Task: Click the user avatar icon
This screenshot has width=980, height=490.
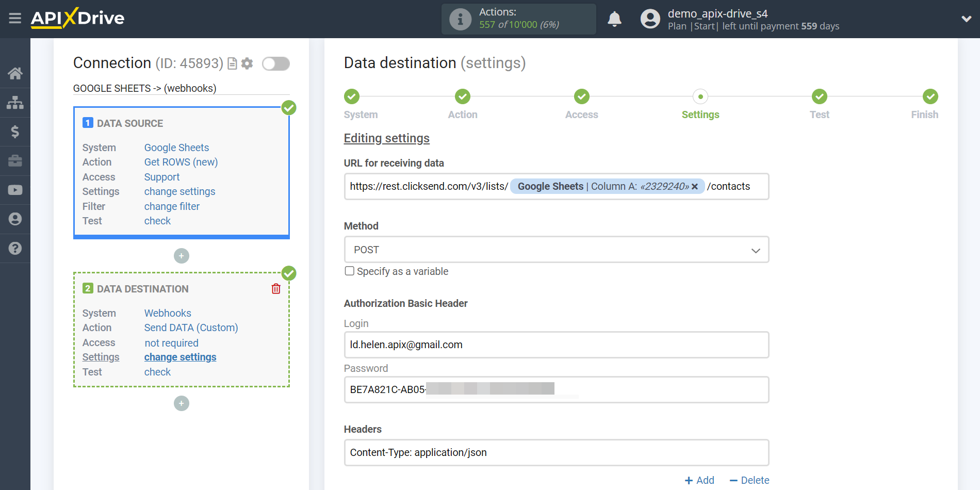Action: coord(650,19)
